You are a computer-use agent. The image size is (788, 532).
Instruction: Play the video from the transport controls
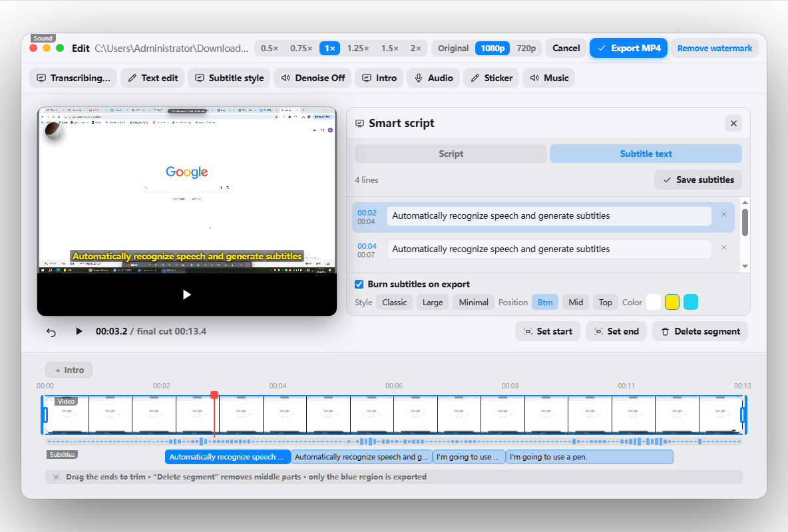(x=79, y=332)
